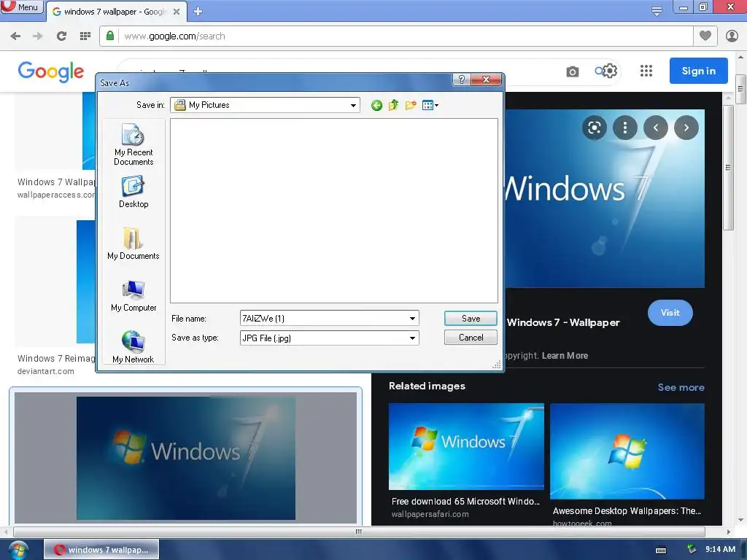The height and width of the screenshot is (560, 747).
Task: Click the green padlock security icon
Action: pyautogui.click(x=110, y=36)
